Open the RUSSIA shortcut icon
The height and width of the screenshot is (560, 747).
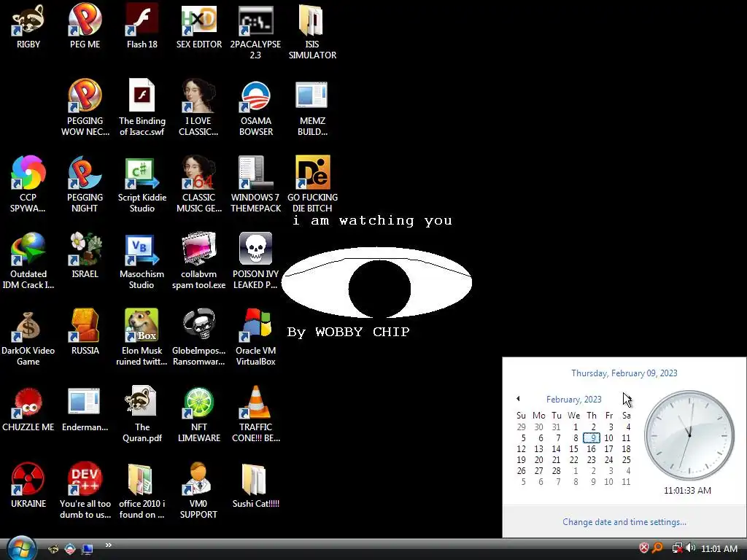[85, 332]
